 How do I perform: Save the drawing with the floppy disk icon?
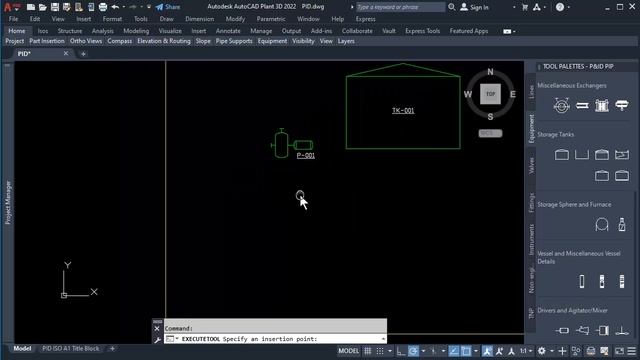(x=55, y=7)
